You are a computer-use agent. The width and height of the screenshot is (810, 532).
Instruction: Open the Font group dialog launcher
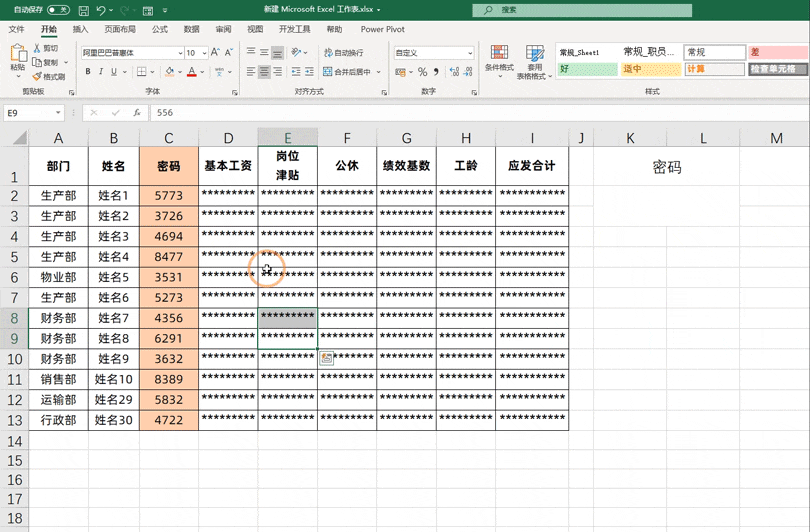pyautogui.click(x=235, y=92)
